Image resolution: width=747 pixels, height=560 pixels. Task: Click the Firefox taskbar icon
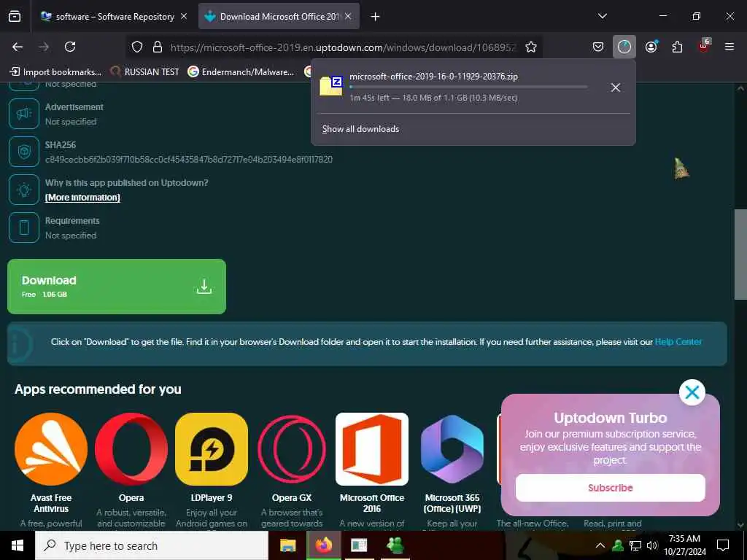pos(323,545)
